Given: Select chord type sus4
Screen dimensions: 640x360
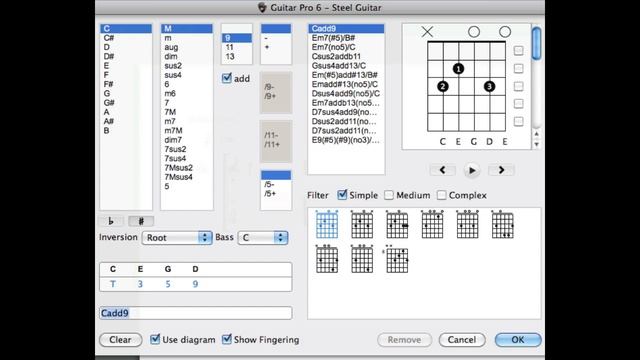Looking at the screenshot, I should tap(187, 75).
